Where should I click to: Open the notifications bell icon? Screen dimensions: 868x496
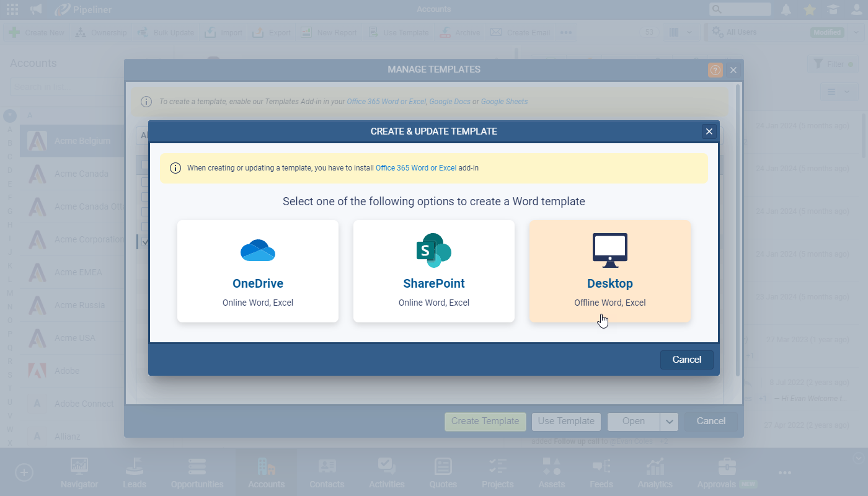coord(786,9)
